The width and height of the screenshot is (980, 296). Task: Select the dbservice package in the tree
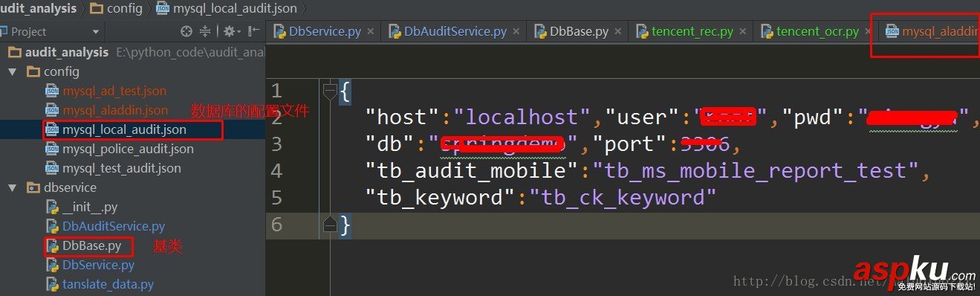point(70,188)
